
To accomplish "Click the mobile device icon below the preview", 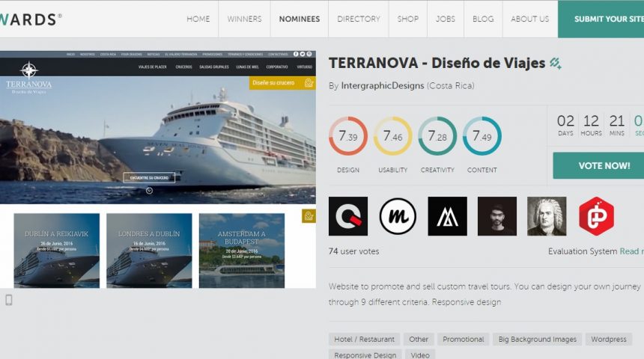I will 9,300.
